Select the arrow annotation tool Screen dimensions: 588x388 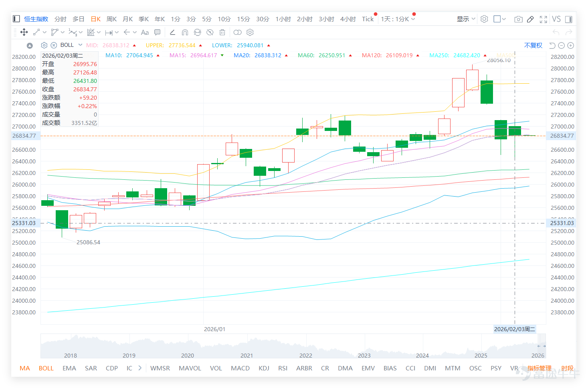[127, 32]
